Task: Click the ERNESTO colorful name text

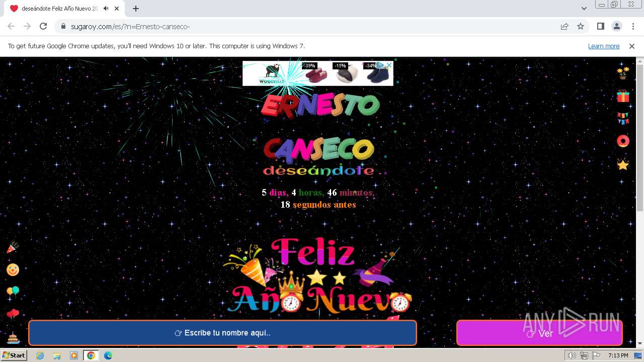Action: coord(320,106)
